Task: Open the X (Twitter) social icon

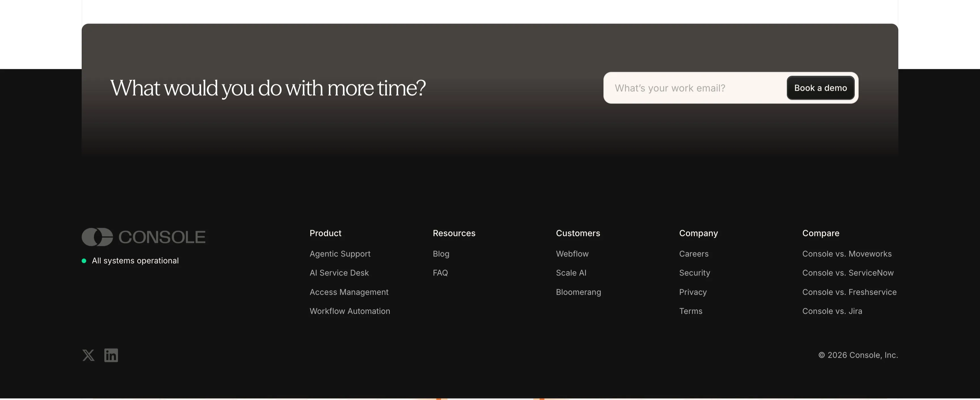Action: [88, 355]
